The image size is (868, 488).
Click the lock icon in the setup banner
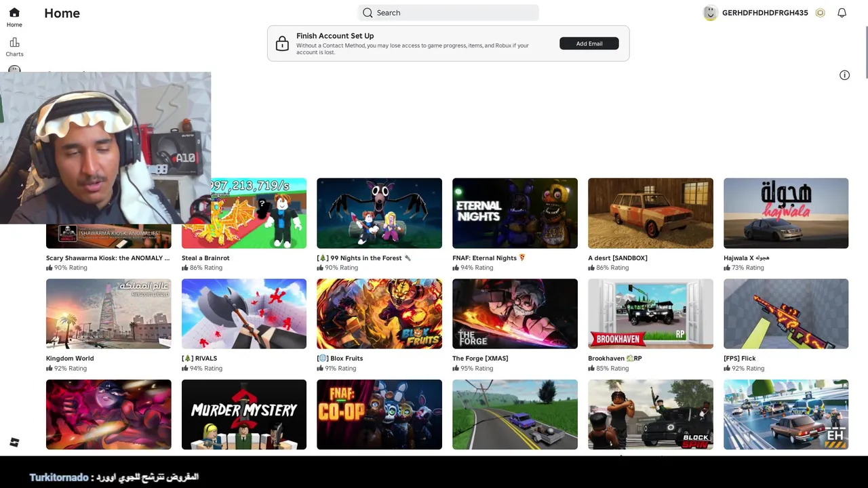click(282, 44)
